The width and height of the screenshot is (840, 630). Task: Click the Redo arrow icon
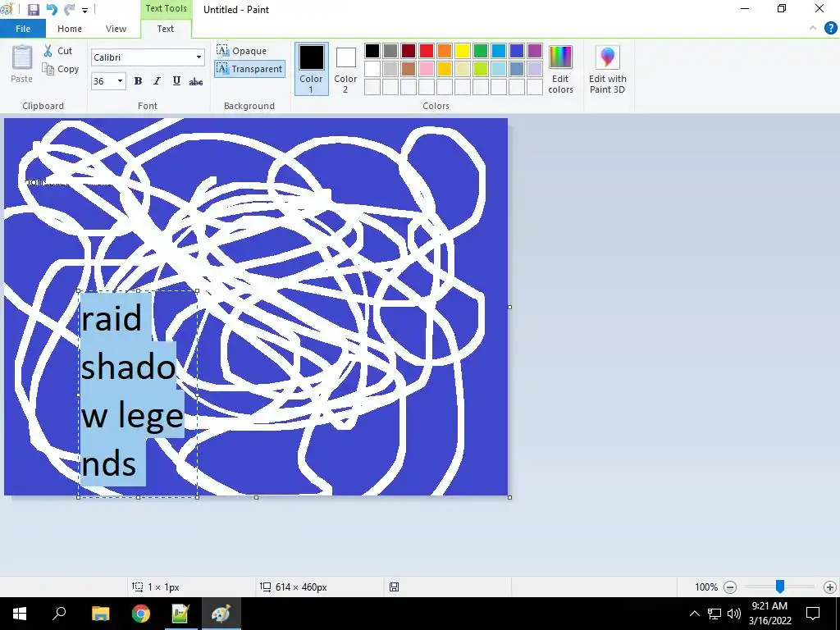point(69,10)
